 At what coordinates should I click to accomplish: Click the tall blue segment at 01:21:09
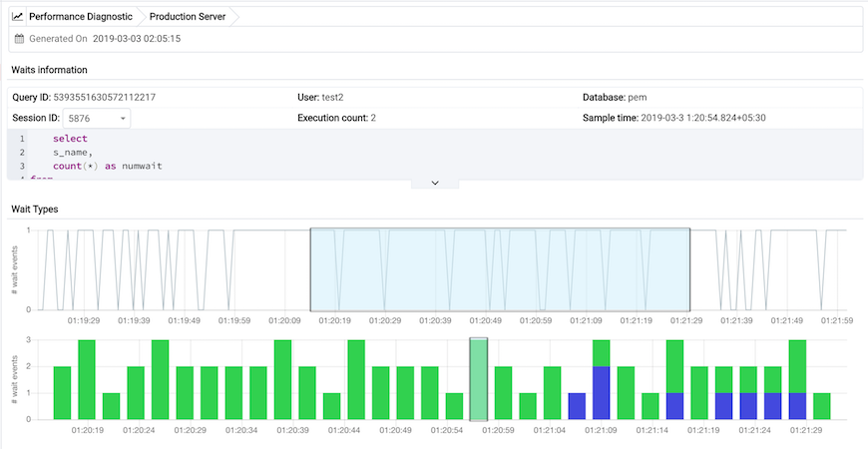pos(602,392)
